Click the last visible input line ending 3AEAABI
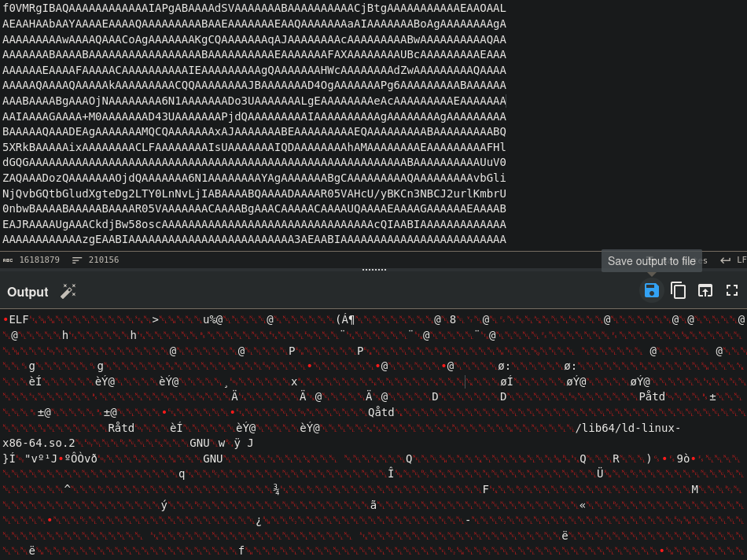Image resolution: width=747 pixels, height=560 pixels. 254,239
